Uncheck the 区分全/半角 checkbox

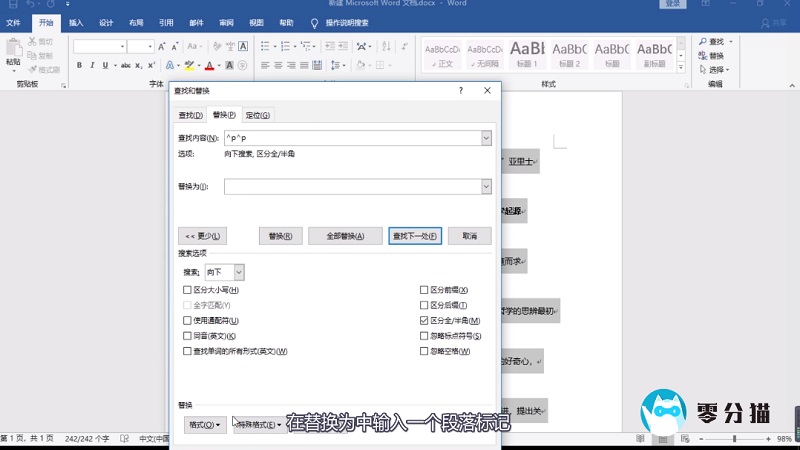[424, 320]
